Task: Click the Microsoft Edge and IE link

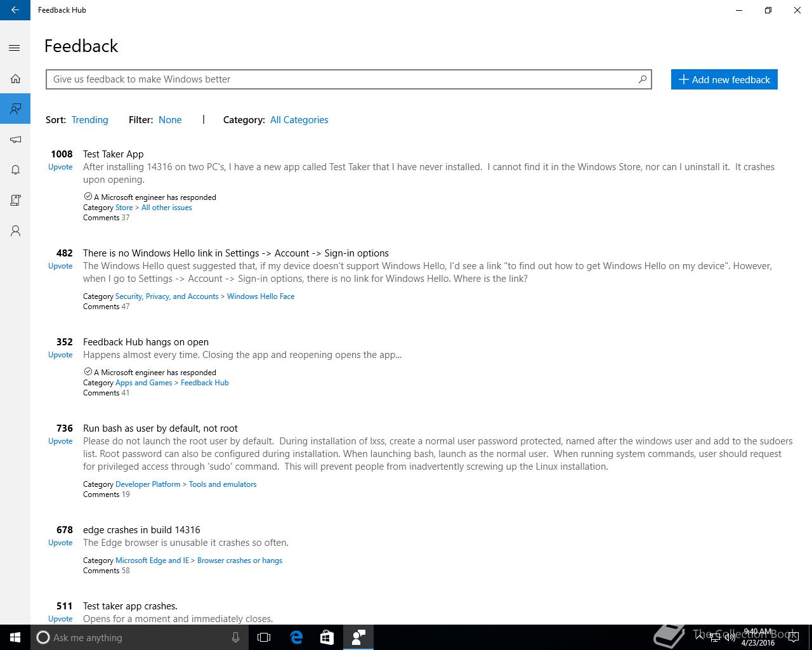Action: coord(152,560)
